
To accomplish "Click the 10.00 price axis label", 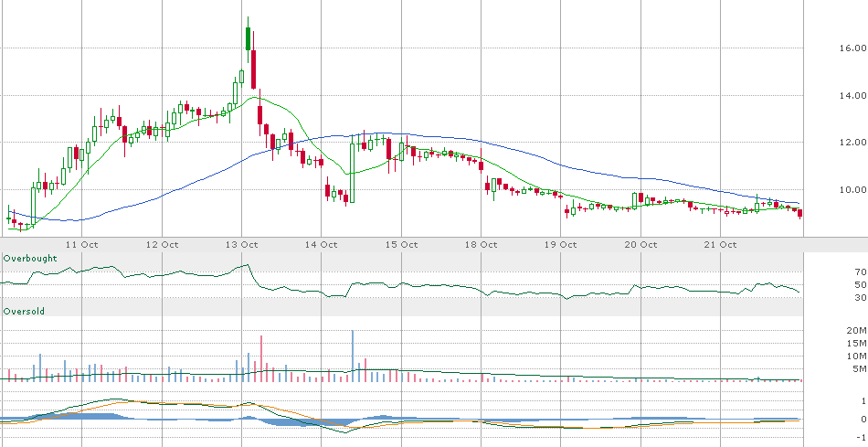I will click(x=852, y=189).
